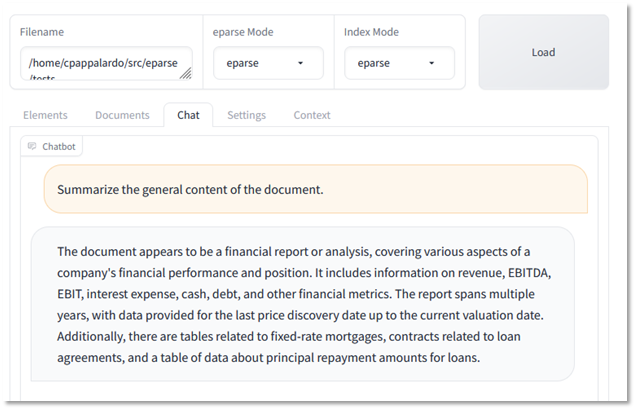The image size is (636, 410).
Task: Click the eparse Mode dropdown arrow
Action: [301, 63]
